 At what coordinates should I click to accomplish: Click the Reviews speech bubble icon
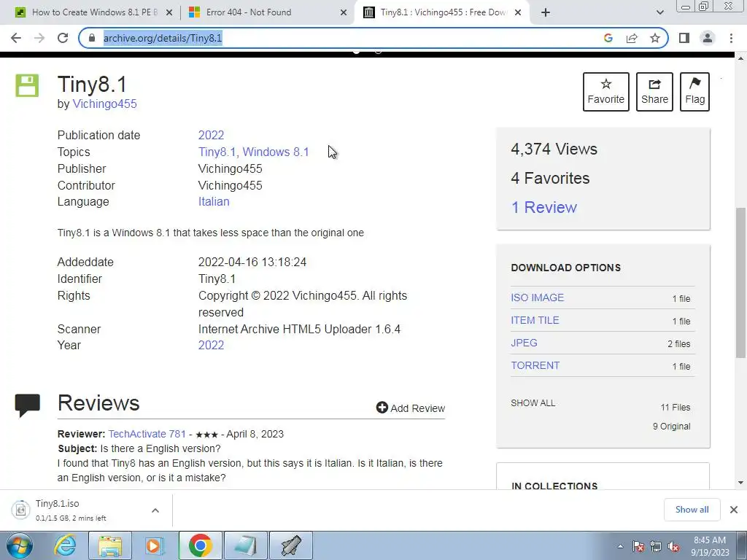(x=27, y=405)
